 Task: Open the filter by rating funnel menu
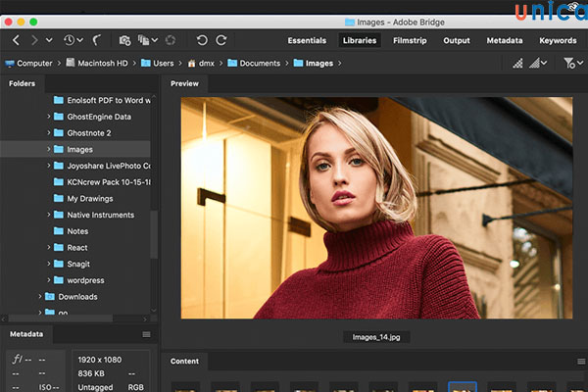[573, 63]
